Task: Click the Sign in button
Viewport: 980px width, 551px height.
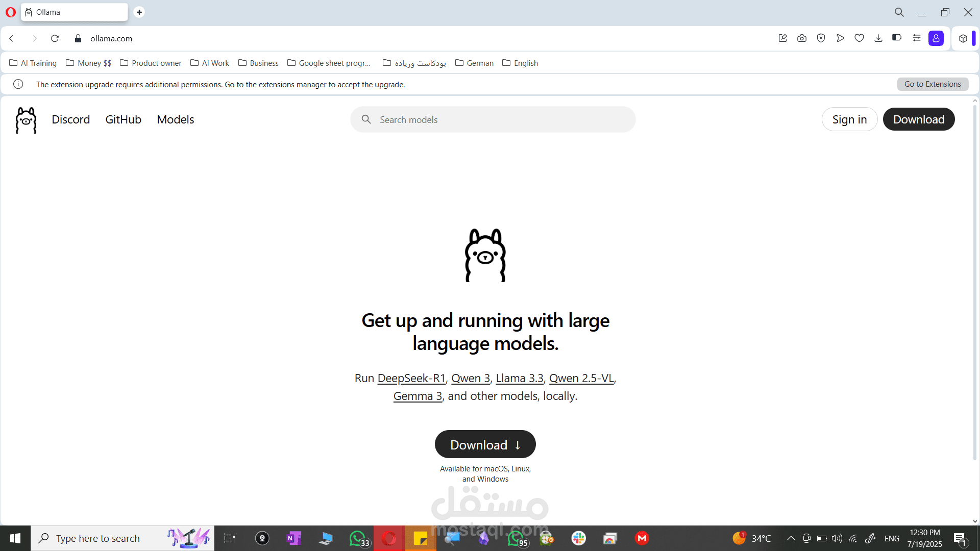Action: 849,119
